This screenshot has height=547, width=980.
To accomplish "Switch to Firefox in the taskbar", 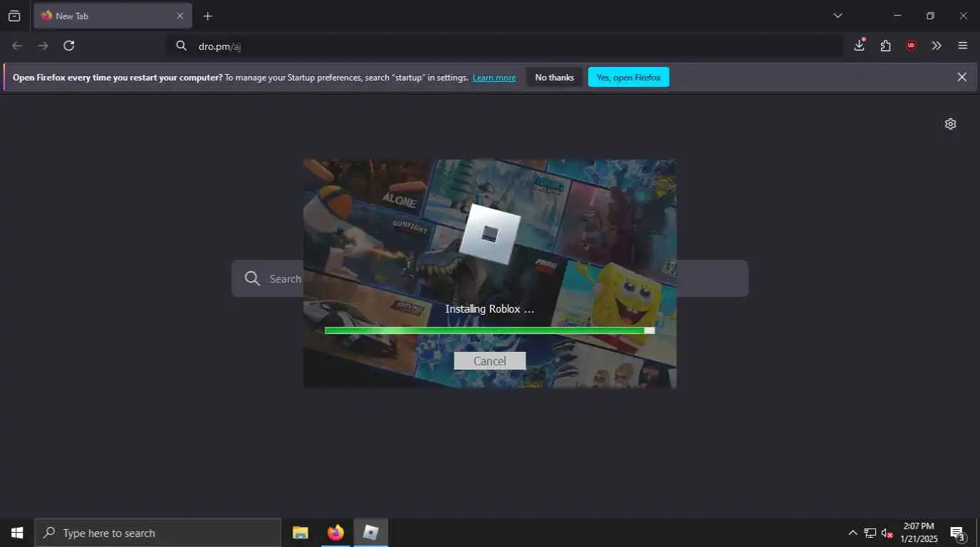I will 335,533.
